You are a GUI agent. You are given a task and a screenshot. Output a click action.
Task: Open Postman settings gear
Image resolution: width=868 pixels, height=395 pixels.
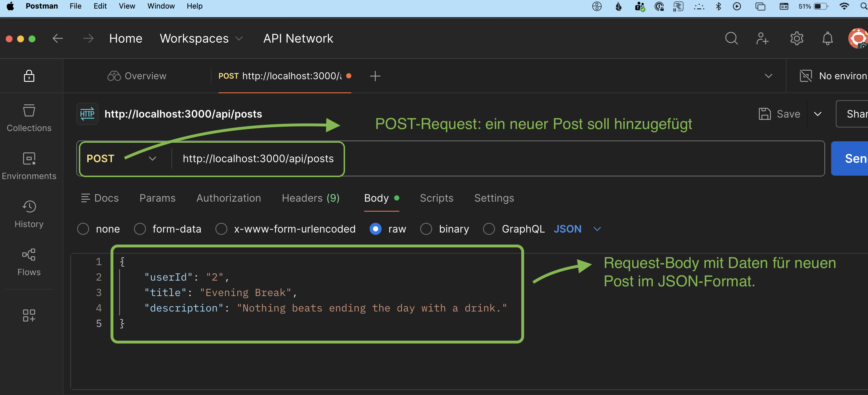click(x=797, y=38)
